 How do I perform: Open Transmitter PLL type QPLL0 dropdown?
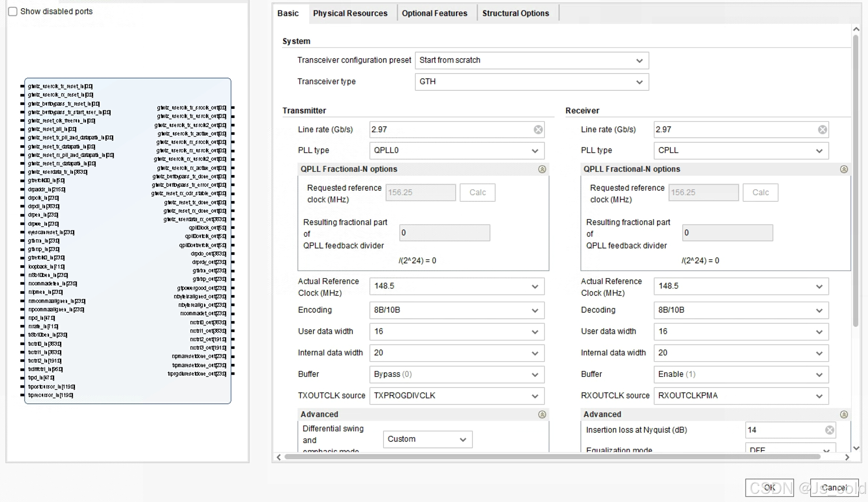(456, 151)
